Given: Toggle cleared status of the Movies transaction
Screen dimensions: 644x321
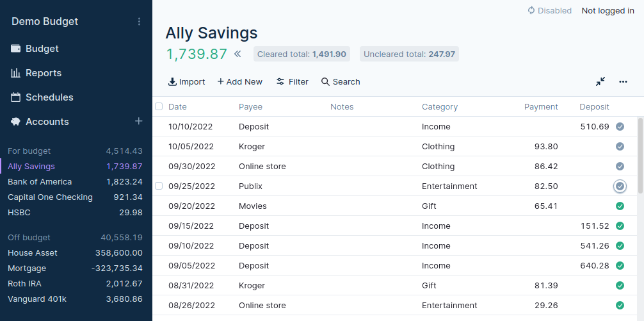Looking at the screenshot, I should pos(619,206).
